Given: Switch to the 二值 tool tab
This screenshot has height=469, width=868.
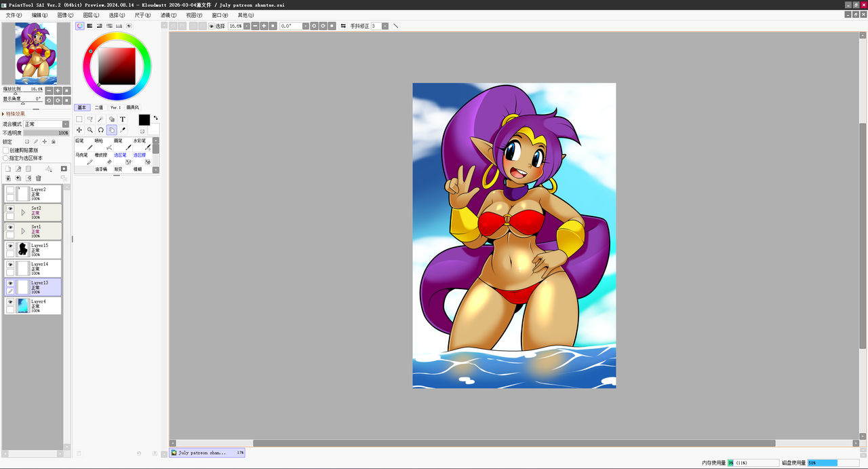Looking at the screenshot, I should pos(99,107).
